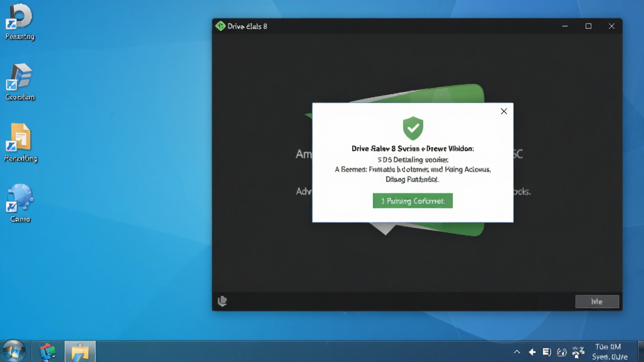The width and height of the screenshot is (644, 362).
Task: Open the Canro globe desktop shortcut
Action: (19, 203)
